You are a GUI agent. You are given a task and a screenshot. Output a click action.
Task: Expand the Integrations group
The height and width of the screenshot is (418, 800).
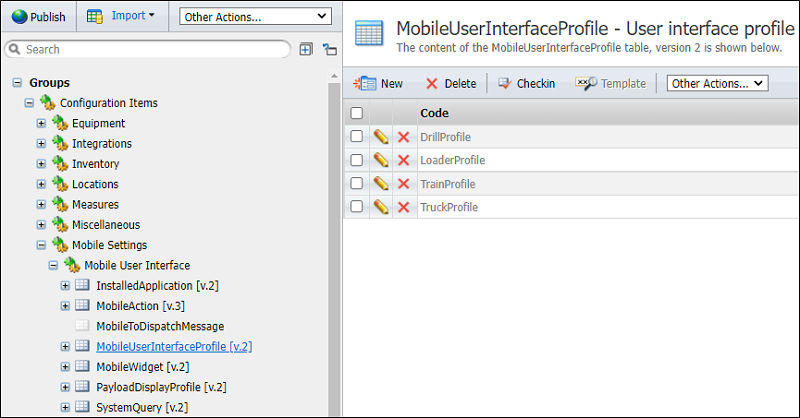tap(41, 143)
